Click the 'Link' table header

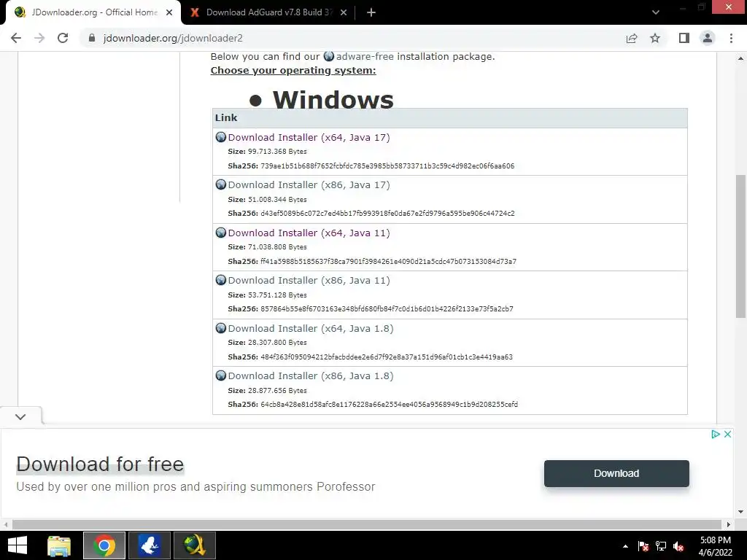[x=226, y=117]
